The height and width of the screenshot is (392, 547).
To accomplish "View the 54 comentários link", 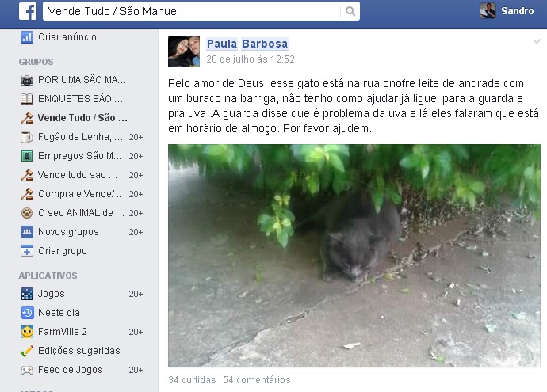I will 257,380.
